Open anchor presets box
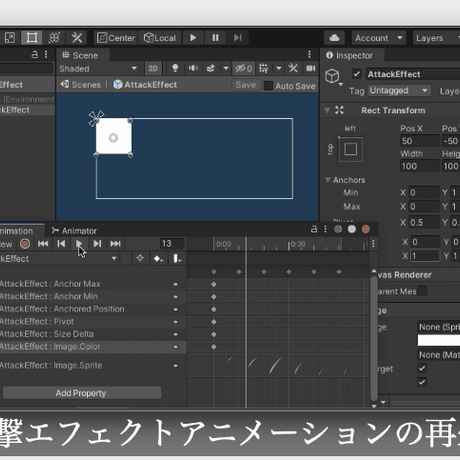 pos(350,149)
